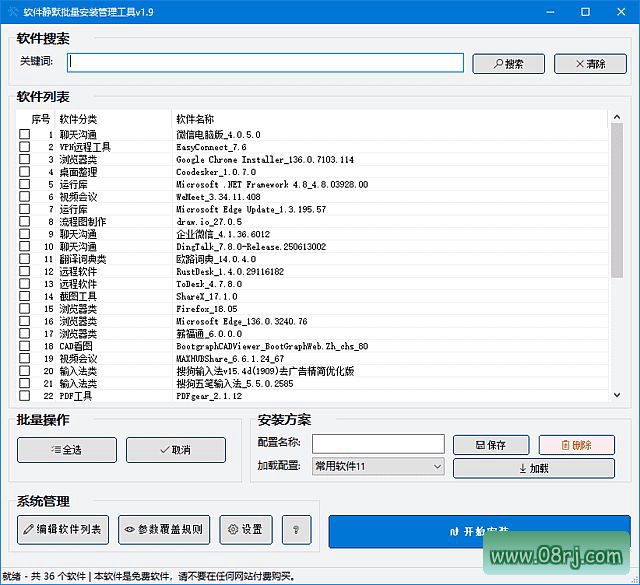Sort by the 软件分类 column header
Viewport: 640px width, 585px height.
(78, 119)
